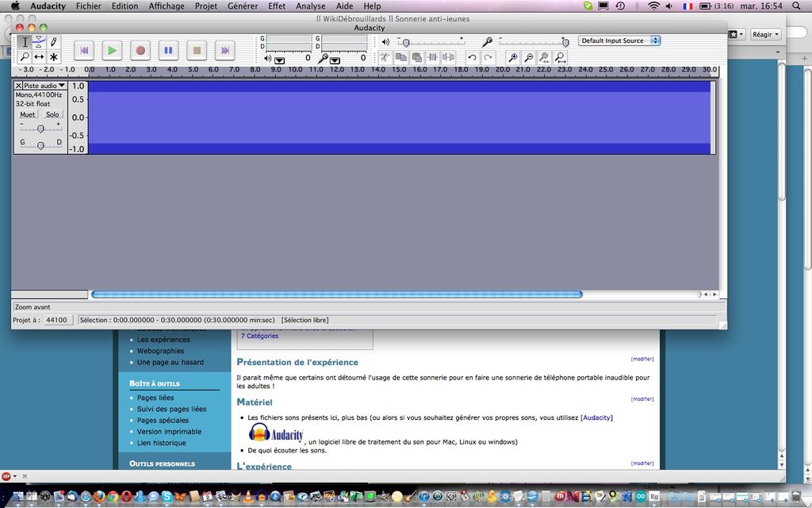812x508 pixels.
Task: Open the Webographies link in sidebar
Action: click(160, 351)
